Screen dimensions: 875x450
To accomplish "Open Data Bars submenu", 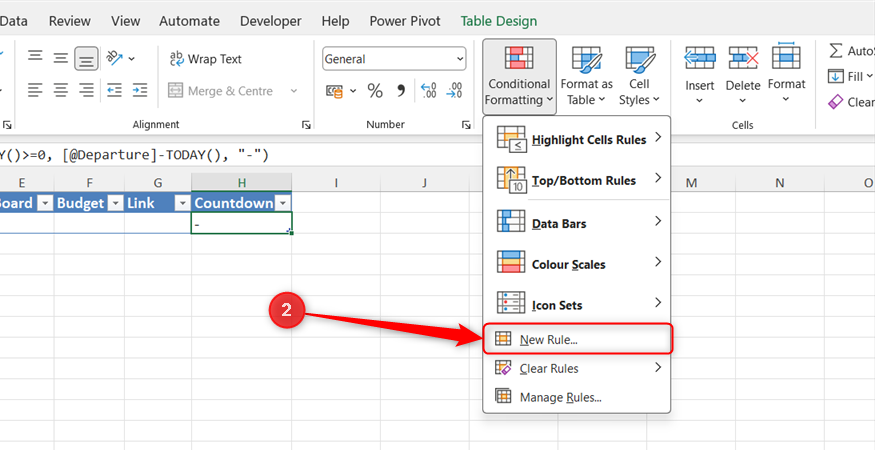I will click(576, 223).
